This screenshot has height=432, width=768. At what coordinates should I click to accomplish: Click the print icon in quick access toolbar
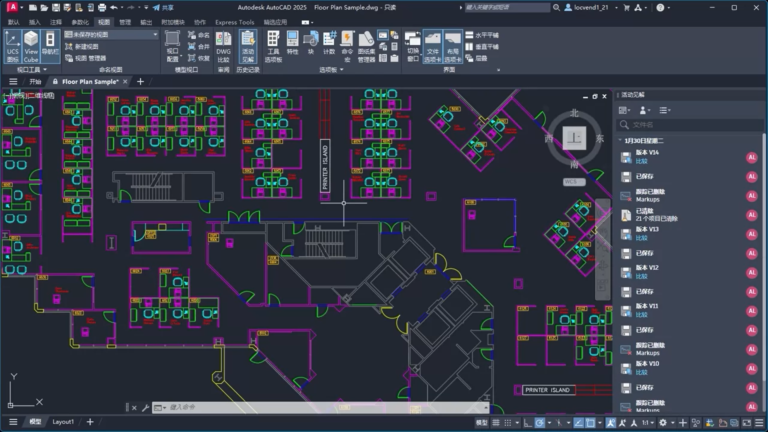102,7
